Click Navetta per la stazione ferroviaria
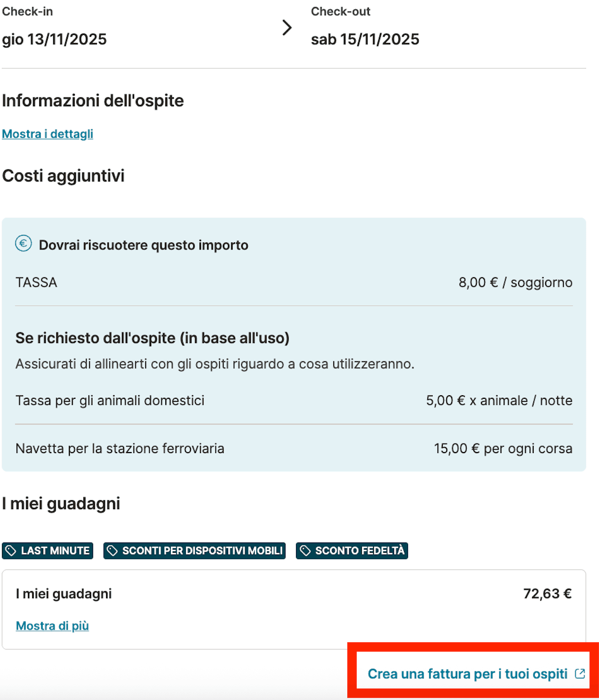Screen dimensions: 599x700 (x=120, y=449)
